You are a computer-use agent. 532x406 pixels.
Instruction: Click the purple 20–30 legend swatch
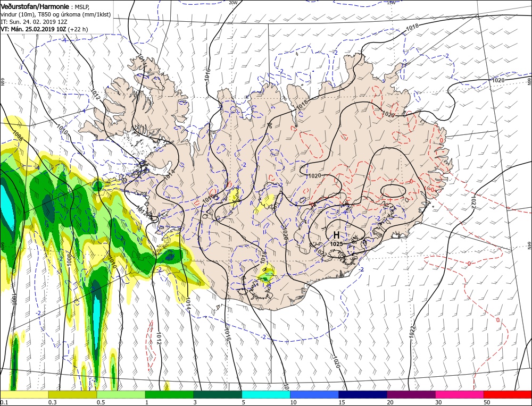[411, 394]
